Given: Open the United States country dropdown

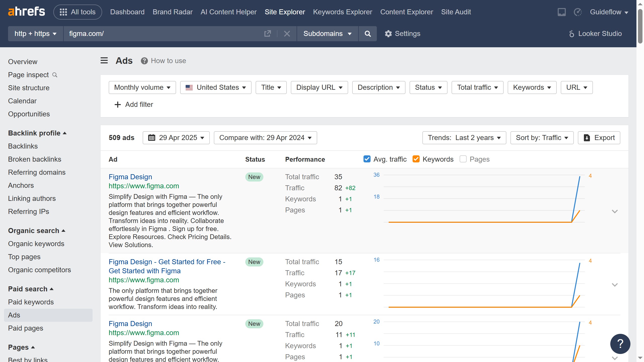Looking at the screenshot, I should tap(216, 87).
